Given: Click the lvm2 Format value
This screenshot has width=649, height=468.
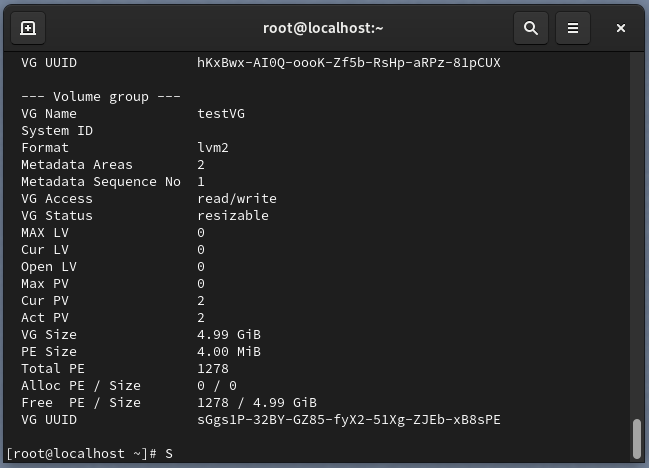Looking at the screenshot, I should click(213, 148).
